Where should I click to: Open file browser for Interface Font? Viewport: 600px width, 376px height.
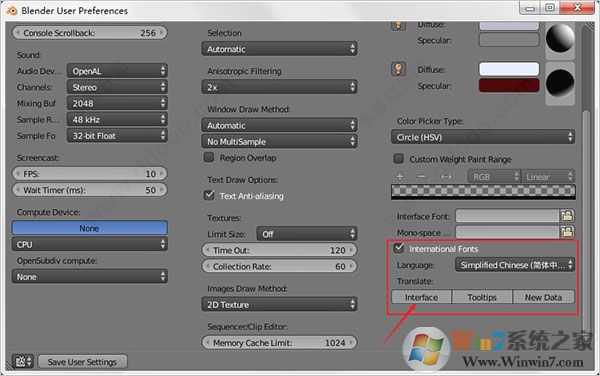point(567,216)
